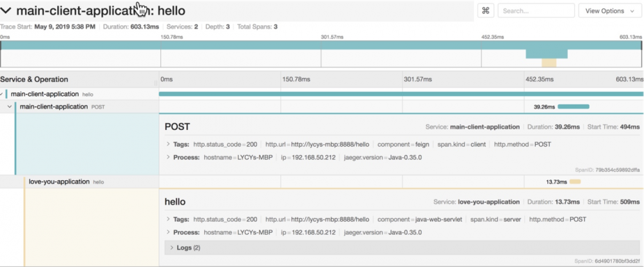The image size is (644, 267).
Task: Click the root span timeline bar
Action: [x=401, y=94]
